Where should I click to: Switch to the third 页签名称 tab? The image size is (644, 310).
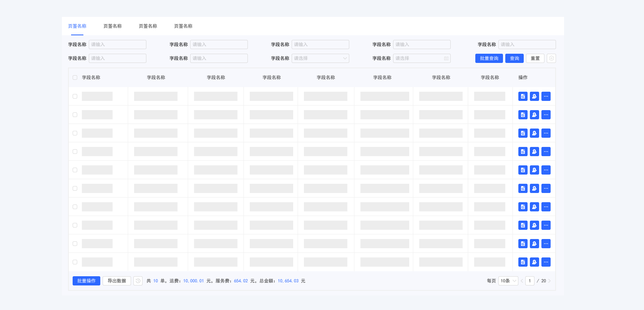[x=148, y=26]
